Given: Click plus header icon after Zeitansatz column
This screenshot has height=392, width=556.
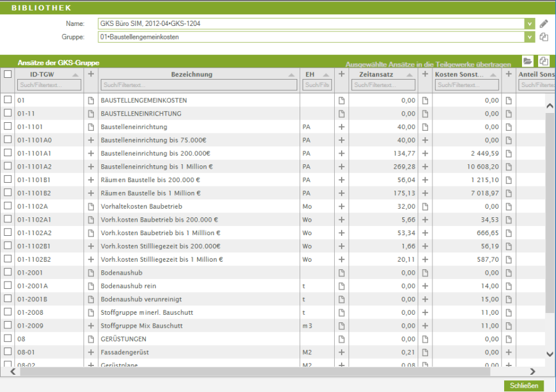Looking at the screenshot, I should tap(425, 74).
